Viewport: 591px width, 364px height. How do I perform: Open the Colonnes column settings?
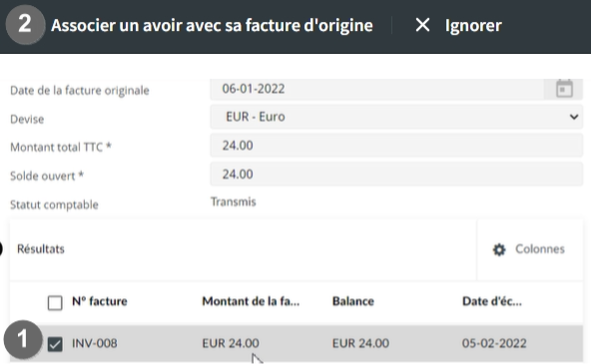tap(529, 249)
